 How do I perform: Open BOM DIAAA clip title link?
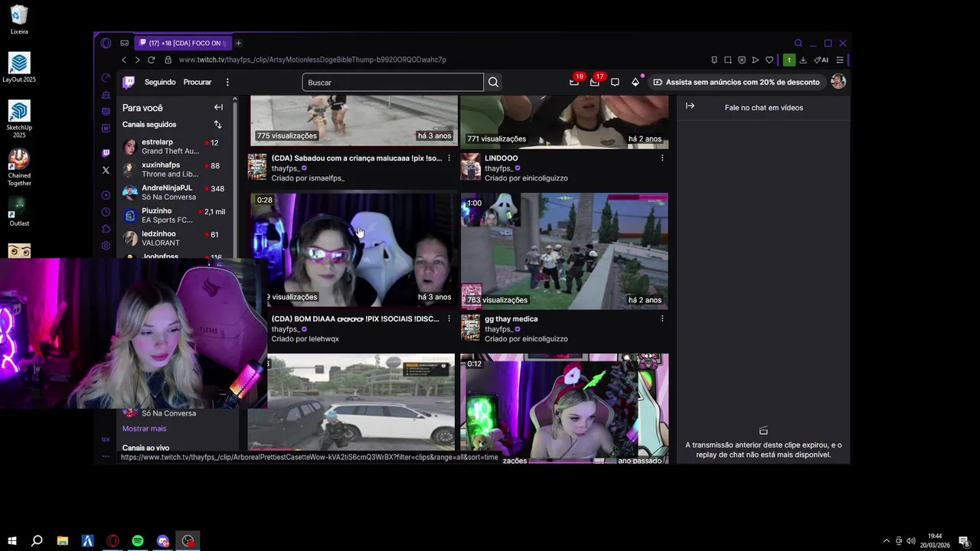pos(355,319)
